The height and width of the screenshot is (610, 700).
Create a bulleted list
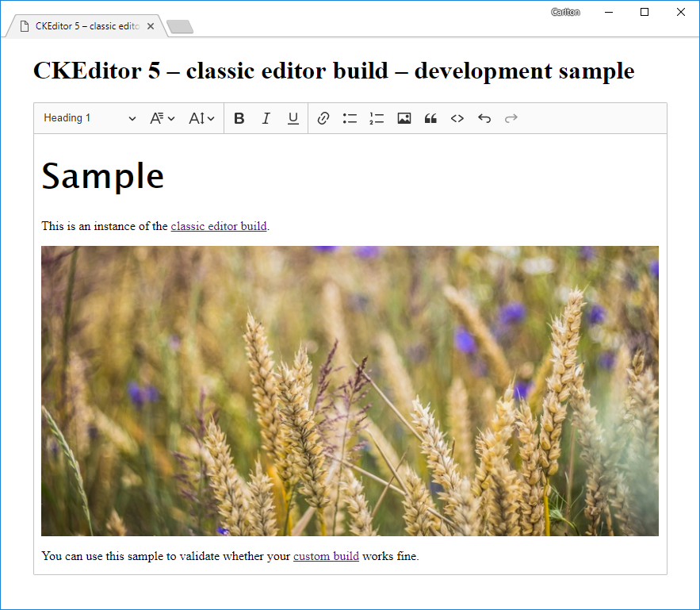350,117
